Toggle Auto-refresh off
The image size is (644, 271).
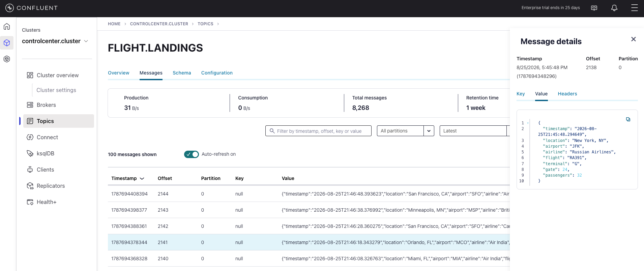coord(192,154)
